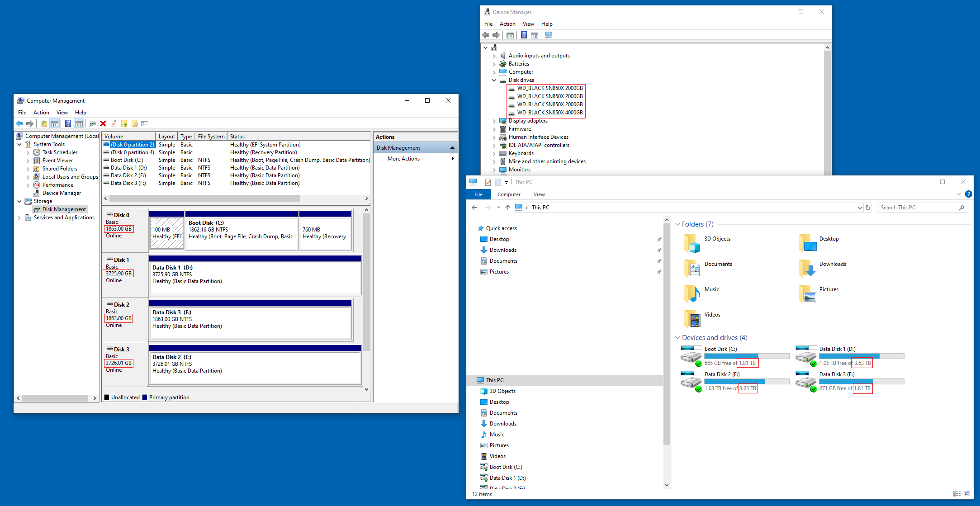980x506 pixels.
Task: Open View menu in Computer Management
Action: [x=62, y=113]
